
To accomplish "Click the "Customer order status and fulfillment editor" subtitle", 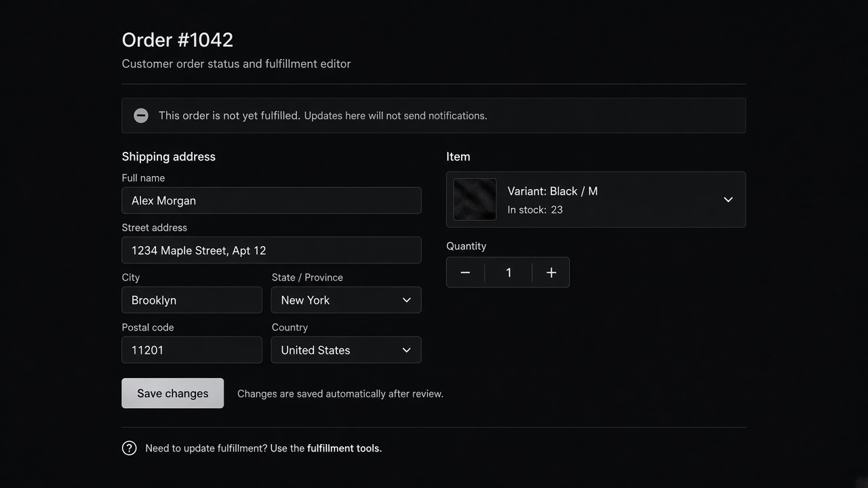I will coord(236,64).
